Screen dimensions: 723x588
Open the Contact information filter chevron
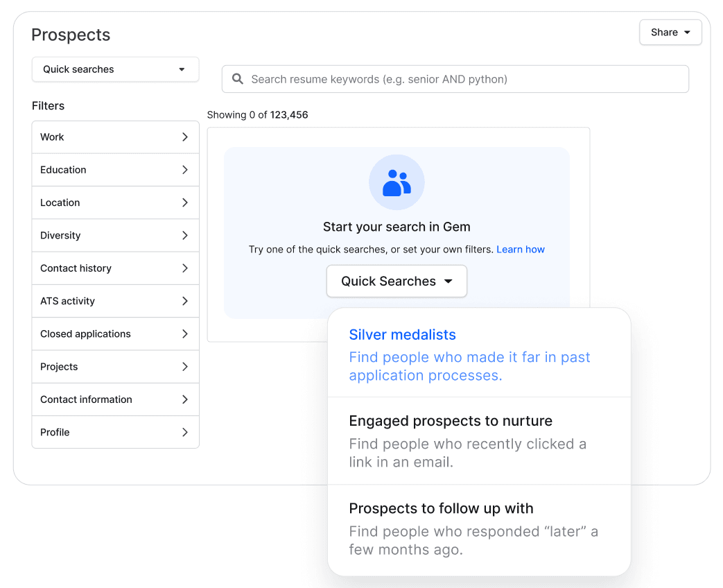tap(185, 399)
